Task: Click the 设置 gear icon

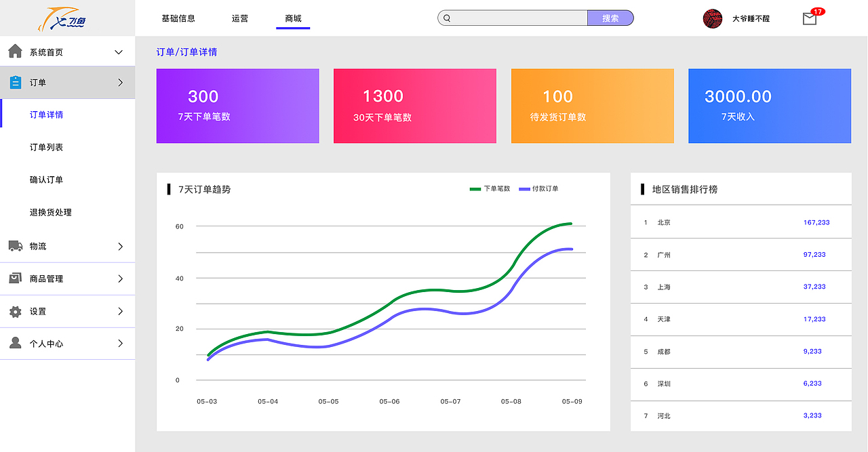Action: (15, 311)
